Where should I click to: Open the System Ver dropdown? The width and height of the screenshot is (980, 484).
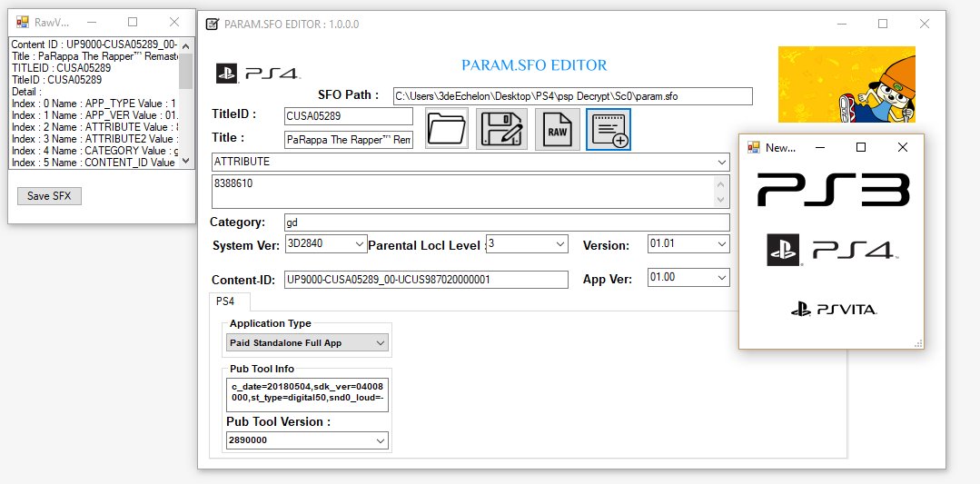coord(360,244)
